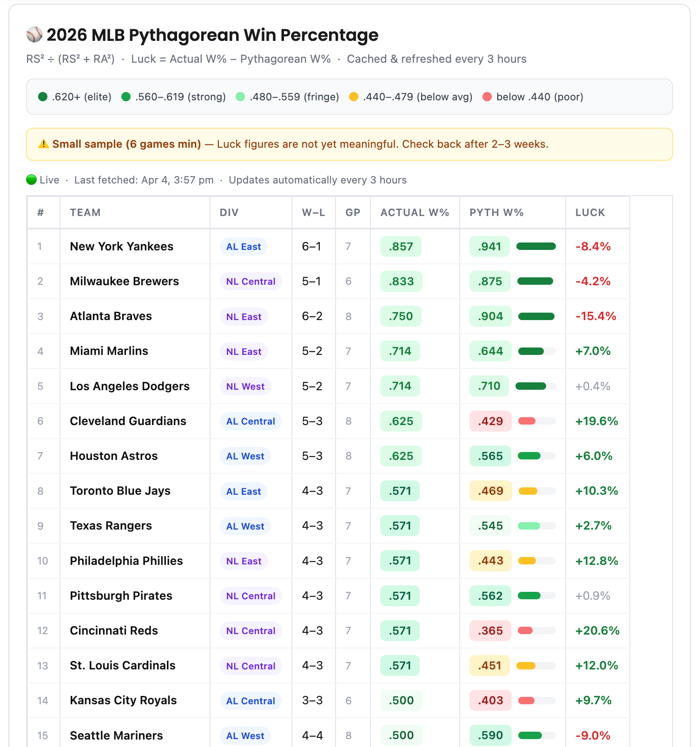This screenshot has width=700, height=747.
Task: Click the yellow below avg legend dot
Action: [354, 97]
